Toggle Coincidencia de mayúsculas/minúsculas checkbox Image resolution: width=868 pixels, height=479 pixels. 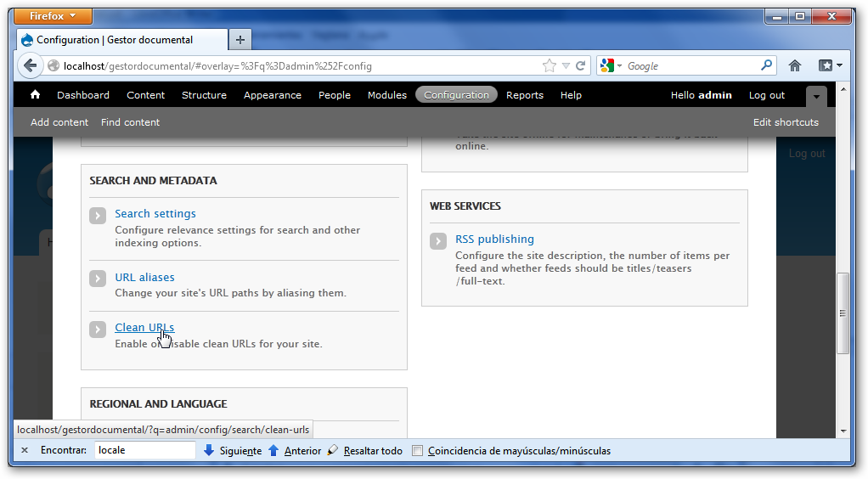(417, 451)
